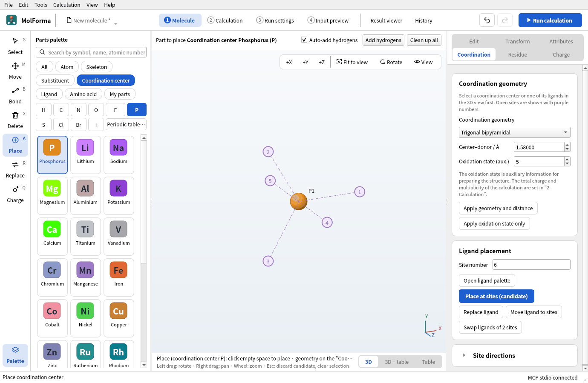Pick the Lithium element tile

pyautogui.click(x=86, y=155)
